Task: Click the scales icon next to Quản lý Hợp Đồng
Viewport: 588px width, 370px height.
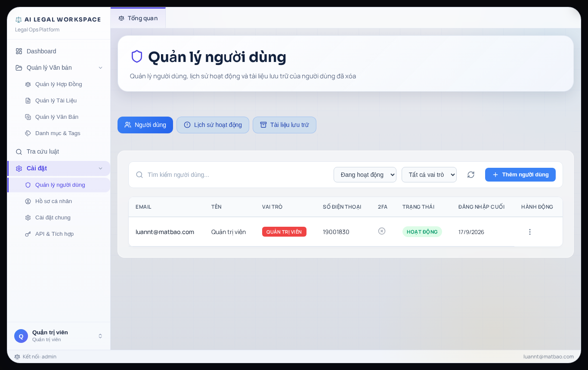Action: (x=28, y=84)
